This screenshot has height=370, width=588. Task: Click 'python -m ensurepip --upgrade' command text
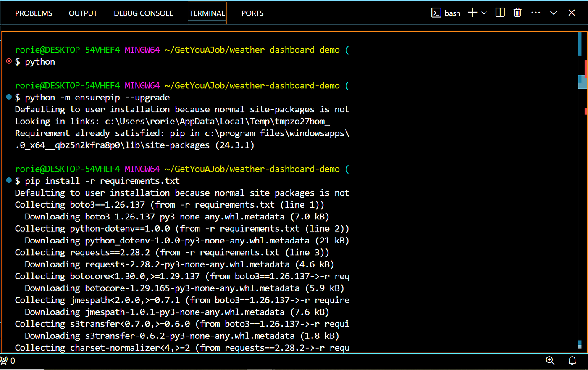[97, 98]
